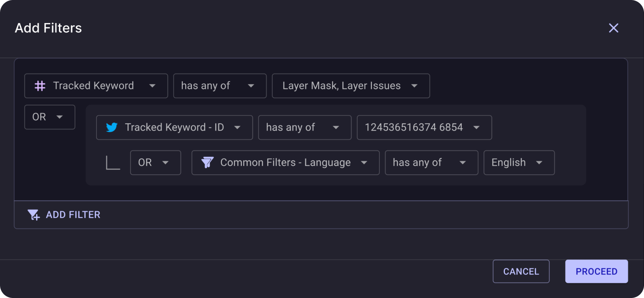Viewport: 644px width, 298px height.
Task: Click the CANCEL button
Action: click(521, 271)
